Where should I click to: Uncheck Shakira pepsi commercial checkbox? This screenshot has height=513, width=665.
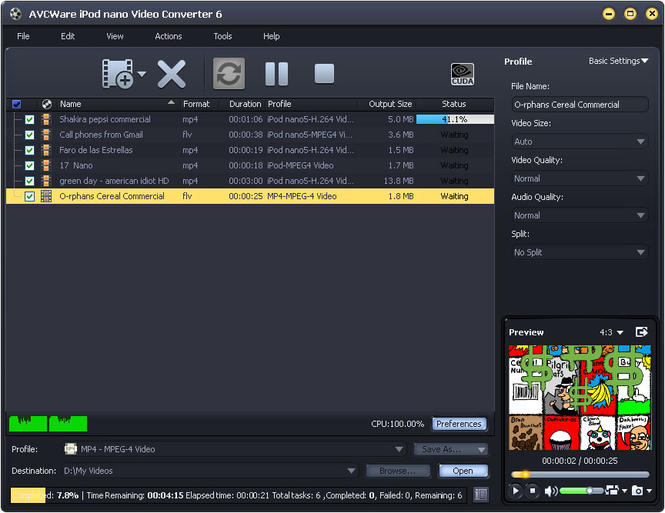[29, 120]
